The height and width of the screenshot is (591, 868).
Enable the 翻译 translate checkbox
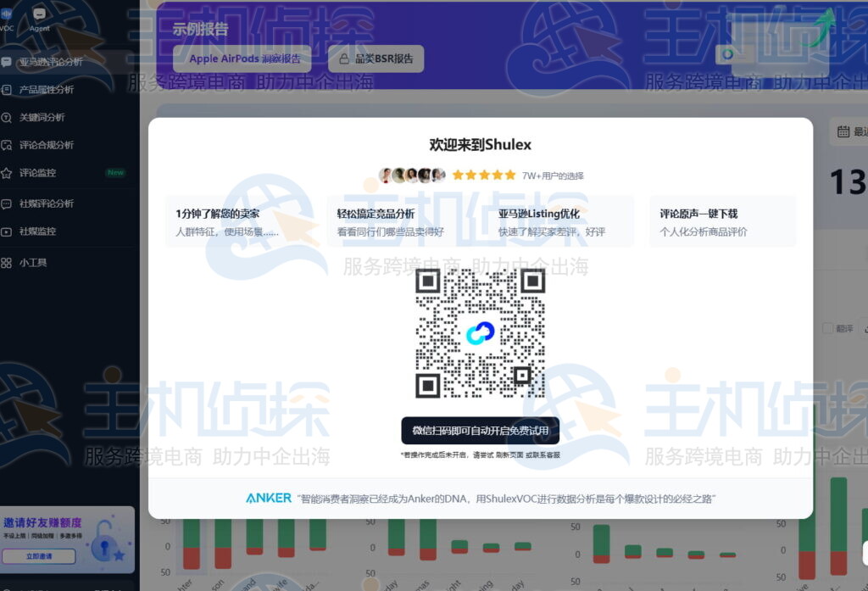(x=827, y=327)
